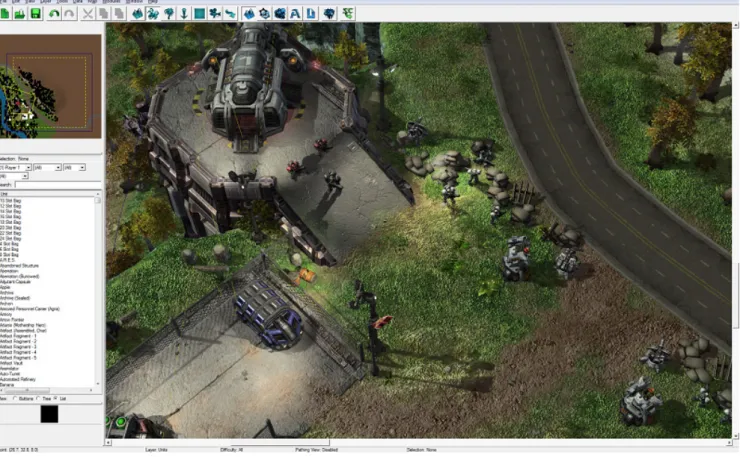Click the Unit column header to sort

click(x=47, y=194)
